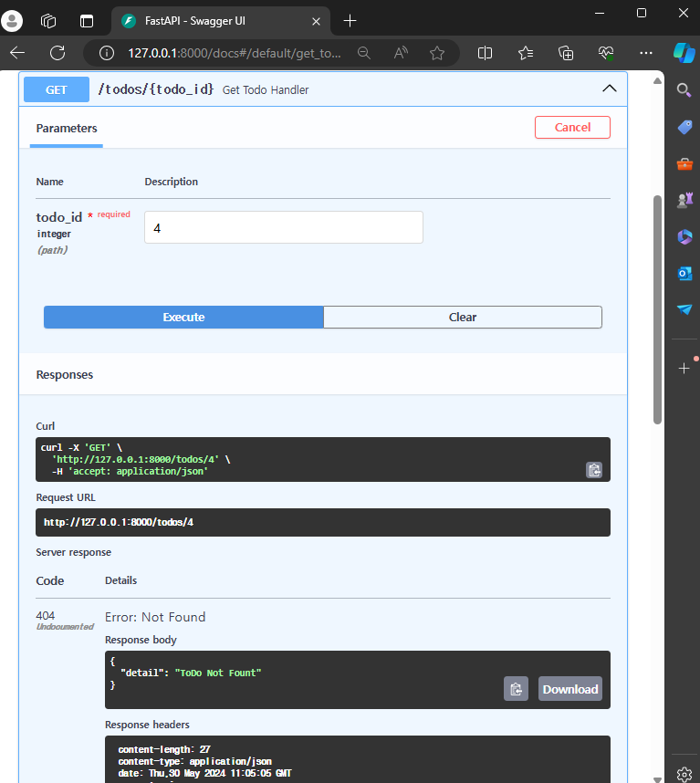Click the scrollbar down arrow

(x=657, y=778)
